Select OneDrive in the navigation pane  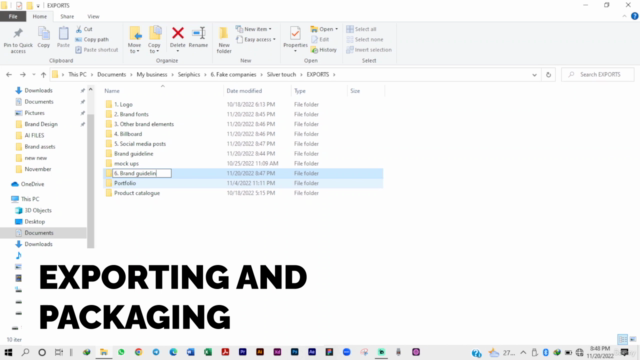pyautogui.click(x=32, y=184)
